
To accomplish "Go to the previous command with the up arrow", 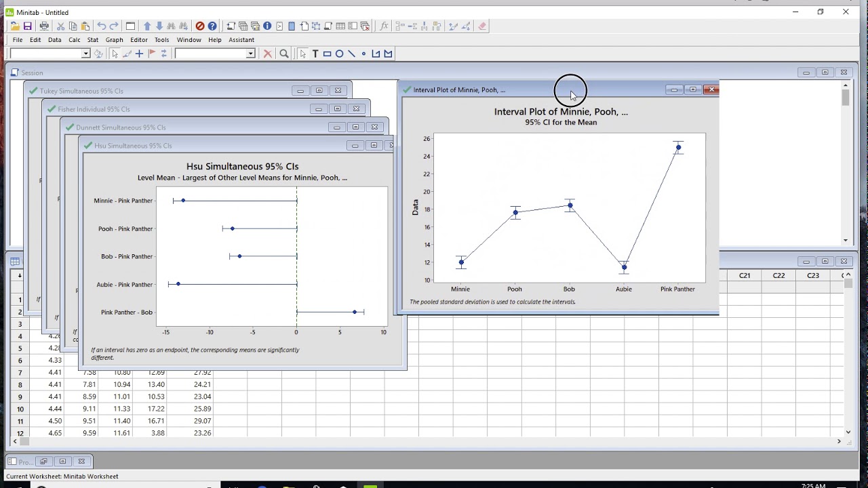I will (147, 26).
